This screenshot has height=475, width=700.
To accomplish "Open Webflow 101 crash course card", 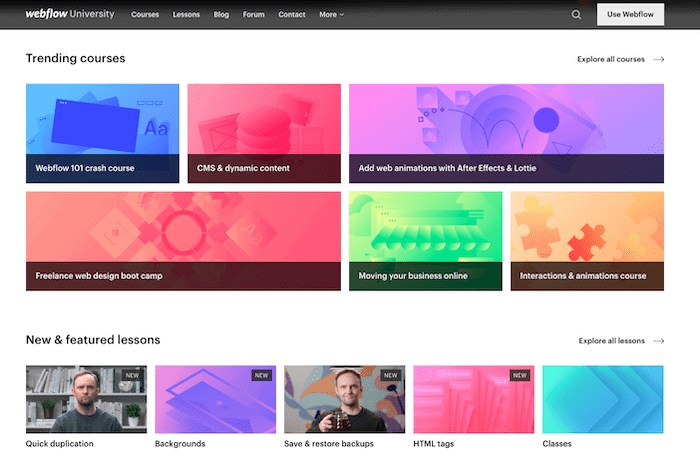I will (x=103, y=133).
